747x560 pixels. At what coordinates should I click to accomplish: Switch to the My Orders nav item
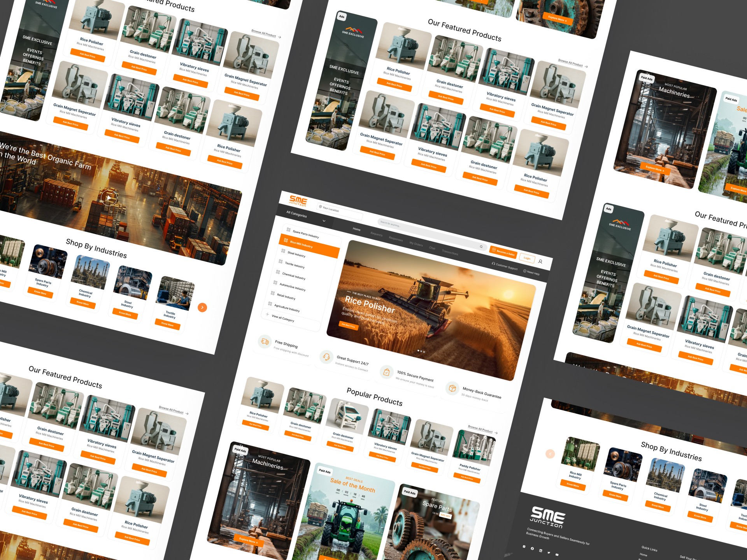pyautogui.click(x=416, y=244)
